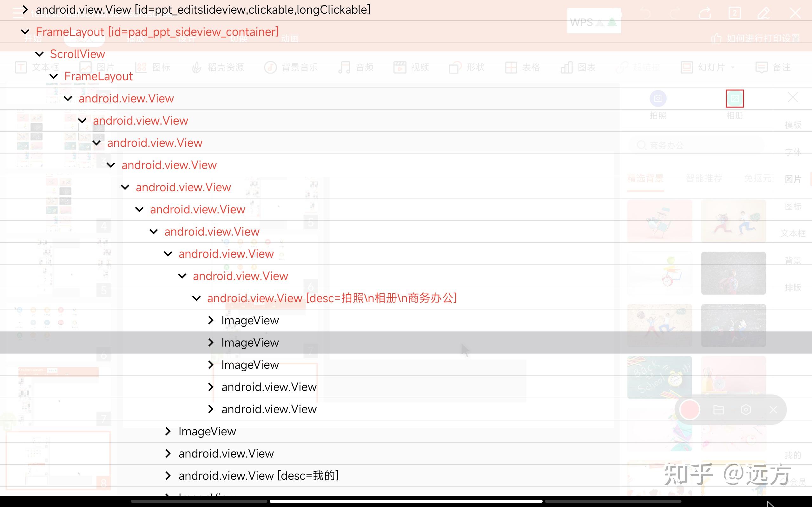
Task: Click the 表格 table insert icon
Action: click(511, 68)
